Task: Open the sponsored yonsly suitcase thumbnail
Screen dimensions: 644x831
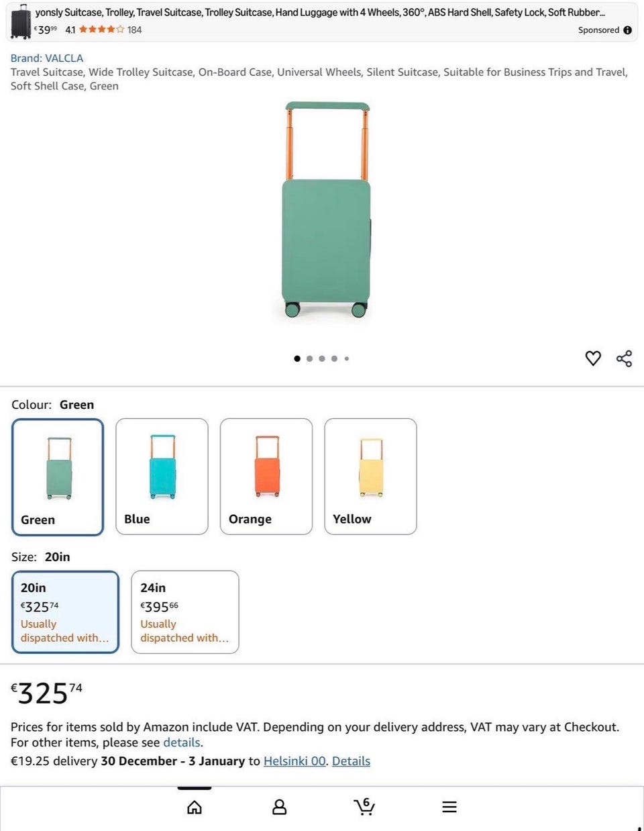Action: click(x=21, y=21)
